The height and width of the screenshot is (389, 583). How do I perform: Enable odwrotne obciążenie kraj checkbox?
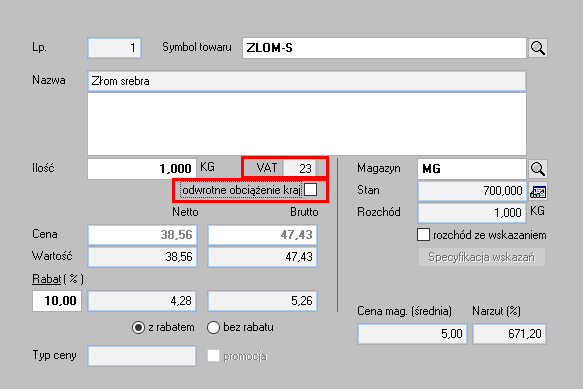(x=310, y=190)
